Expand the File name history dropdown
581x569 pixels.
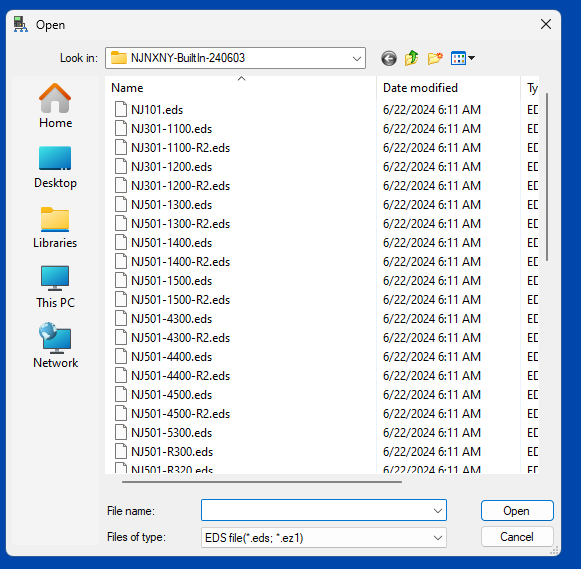click(438, 510)
